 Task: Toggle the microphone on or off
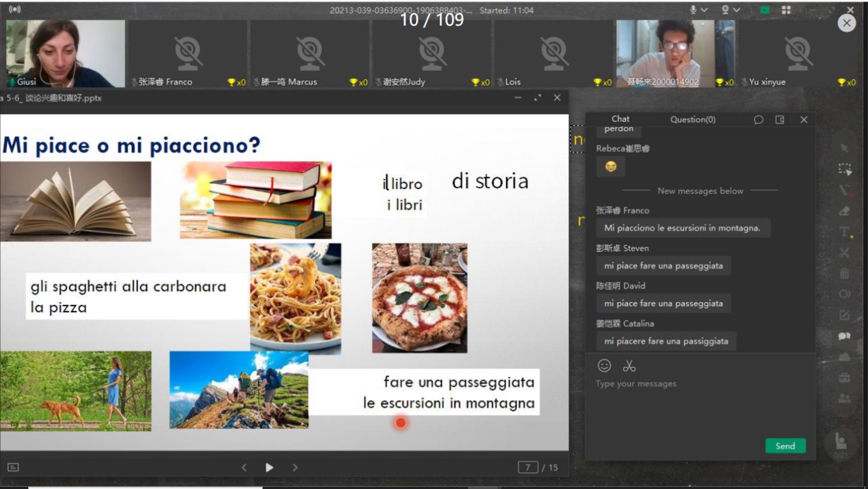click(x=693, y=10)
